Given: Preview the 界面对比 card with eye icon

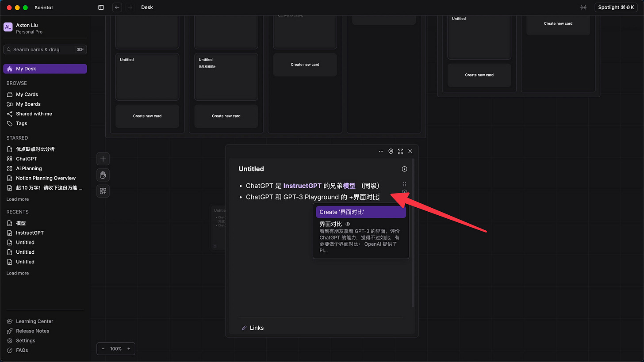Looking at the screenshot, I should pyautogui.click(x=348, y=224).
